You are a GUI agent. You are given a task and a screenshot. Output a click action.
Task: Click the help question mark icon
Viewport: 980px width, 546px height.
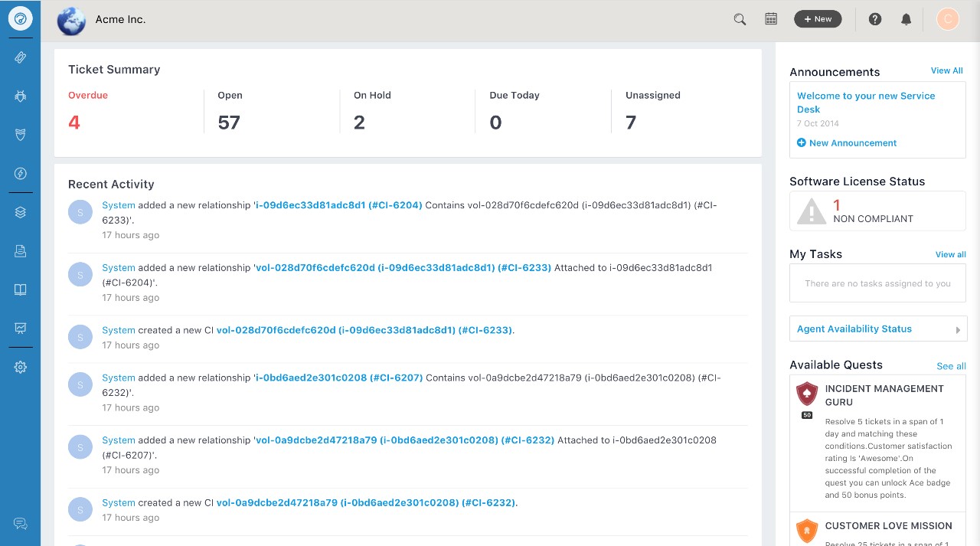(875, 19)
